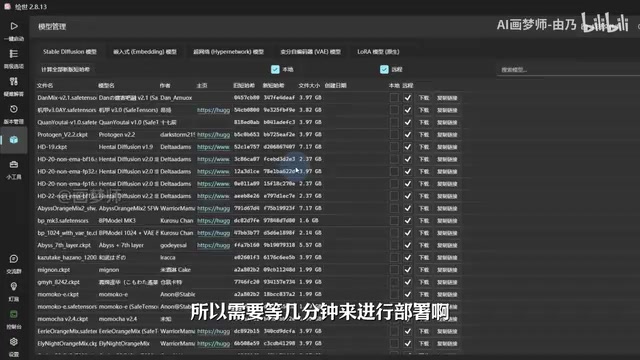640x360 pixels.
Task: Select the Model Management cube icon
Action: point(14,140)
